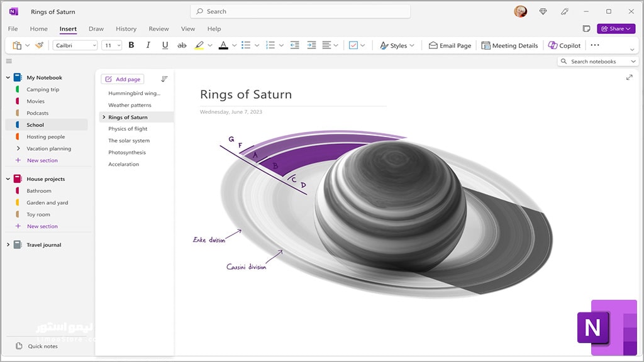This screenshot has width=644, height=362.
Task: Toggle italic text formatting
Action: click(x=148, y=45)
